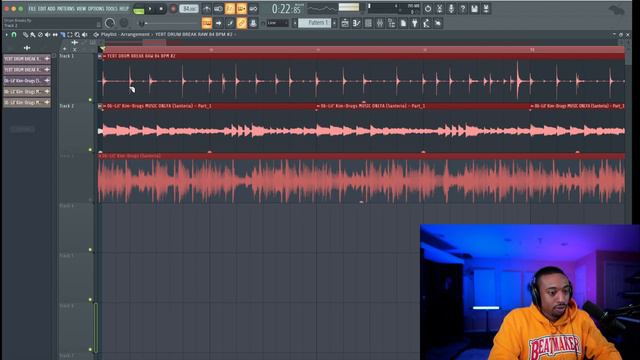The width and height of the screenshot is (640, 360).
Task: Click the question mark help icon
Action: [x=462, y=9]
